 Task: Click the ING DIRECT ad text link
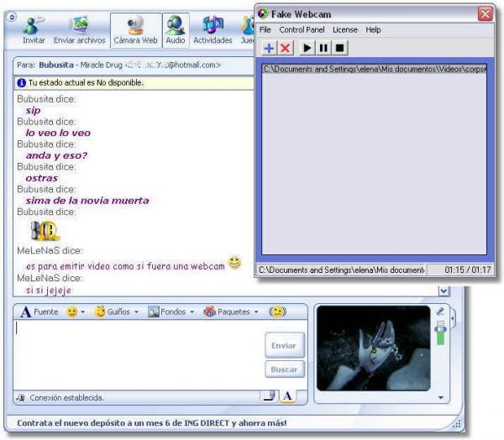tap(152, 423)
